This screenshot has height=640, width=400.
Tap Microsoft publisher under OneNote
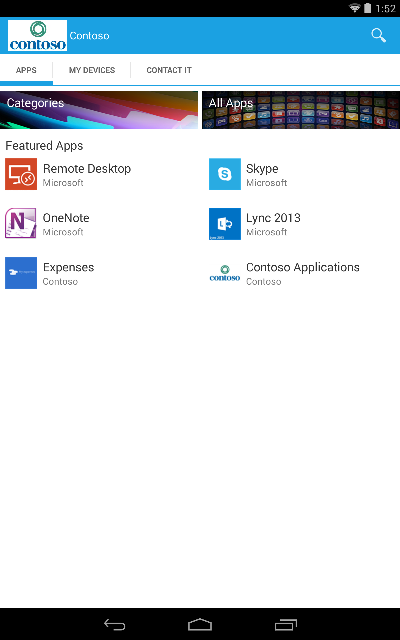click(x=63, y=232)
